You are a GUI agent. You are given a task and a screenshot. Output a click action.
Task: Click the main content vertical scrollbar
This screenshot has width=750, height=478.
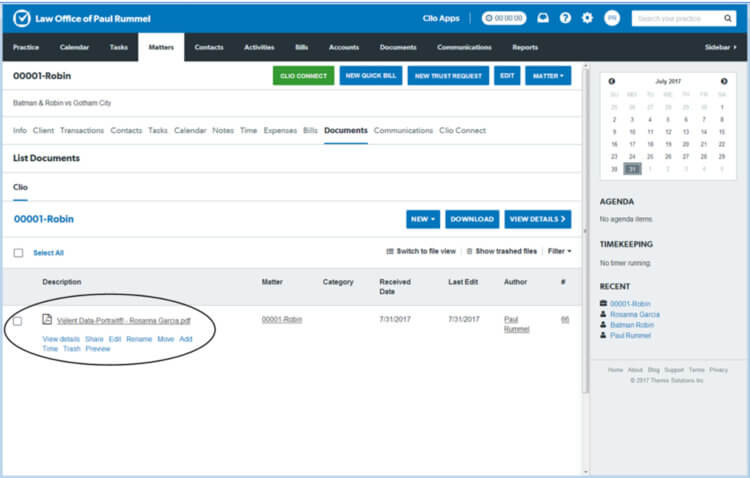coord(586,230)
